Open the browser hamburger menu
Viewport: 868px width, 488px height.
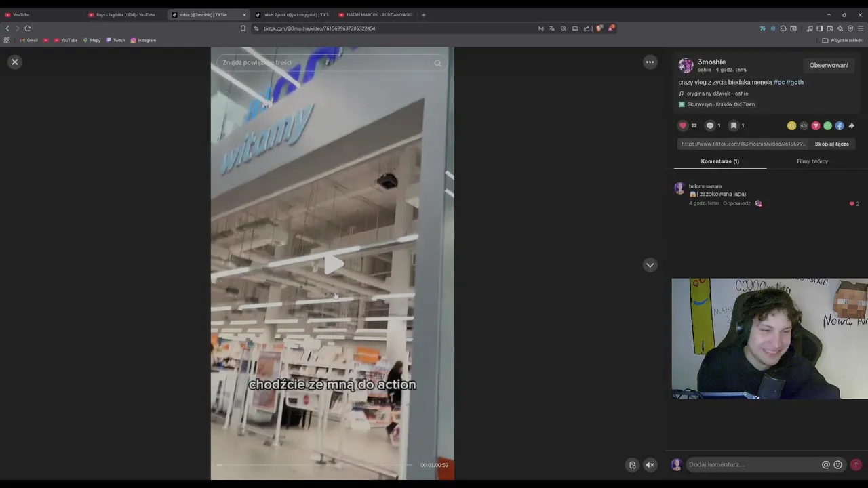coord(861,28)
